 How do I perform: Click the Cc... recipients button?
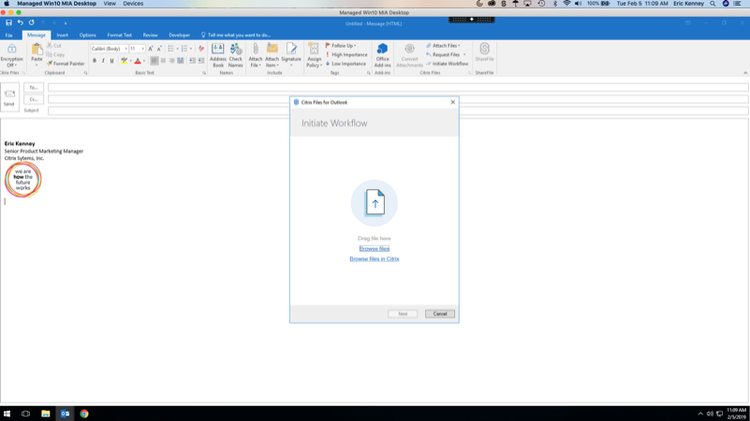click(33, 100)
